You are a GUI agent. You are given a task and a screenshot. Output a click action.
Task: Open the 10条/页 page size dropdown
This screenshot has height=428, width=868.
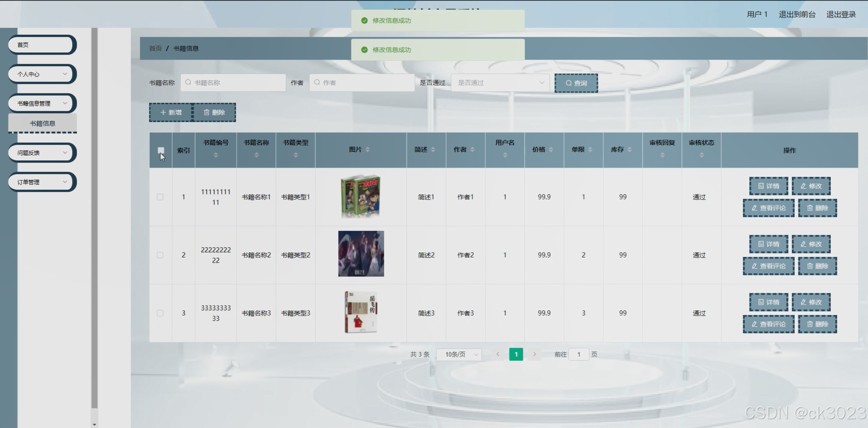pyautogui.click(x=459, y=354)
